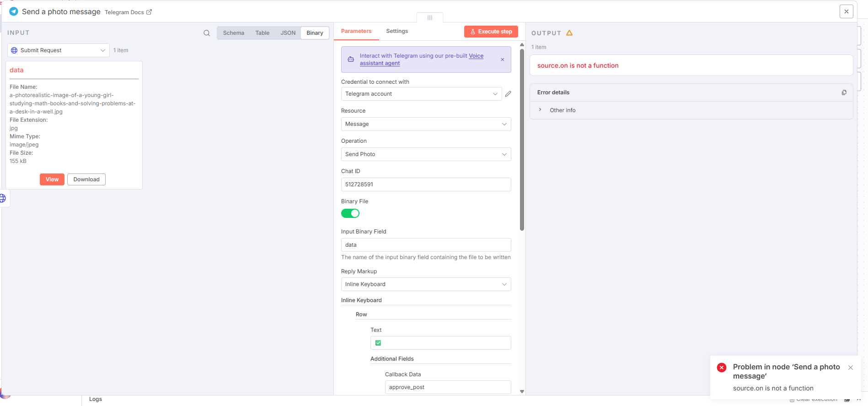Click the Execute step button
This screenshot has width=868, height=406.
491,32
